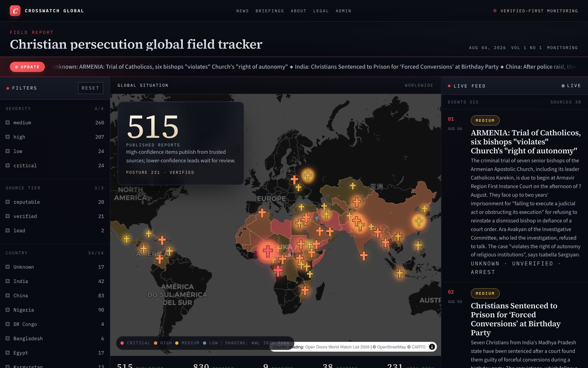Image resolution: width=588 pixels, height=368 pixels.
Task: Enable the DR Congo country filter
Action: point(8,324)
